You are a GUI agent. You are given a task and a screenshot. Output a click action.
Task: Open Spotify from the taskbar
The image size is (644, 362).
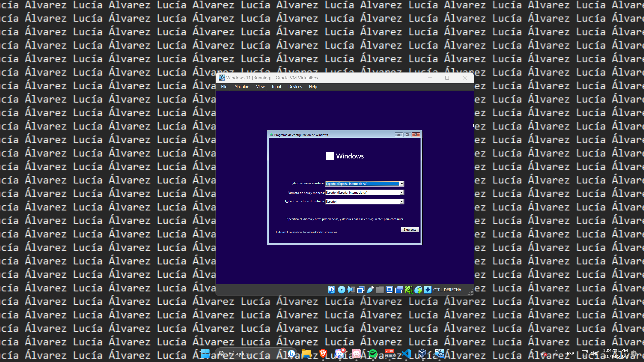pos(373,354)
